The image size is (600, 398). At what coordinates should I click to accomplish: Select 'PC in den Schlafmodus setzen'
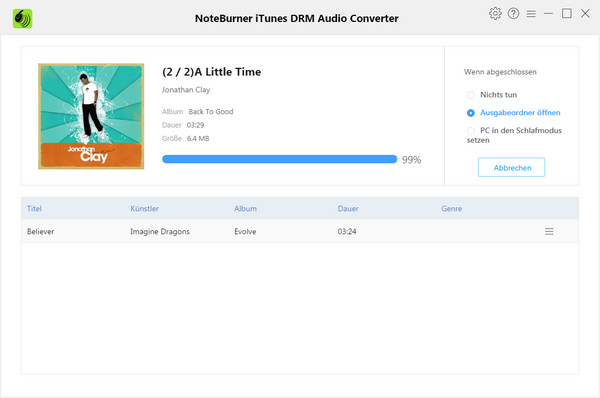click(514, 135)
